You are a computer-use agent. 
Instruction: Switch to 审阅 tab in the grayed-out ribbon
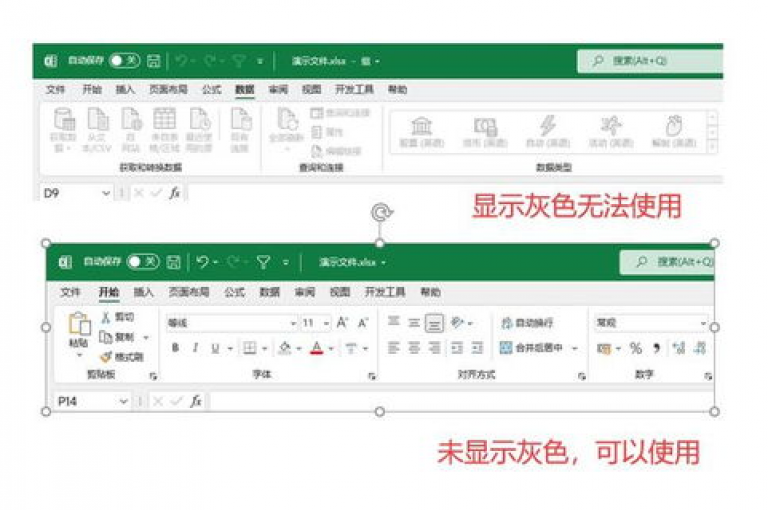[278, 89]
